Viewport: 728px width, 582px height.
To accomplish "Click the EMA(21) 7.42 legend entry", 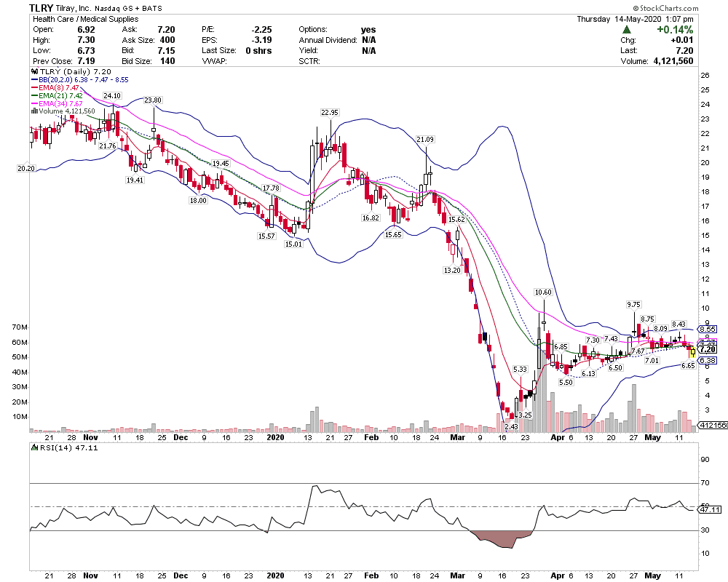I will [x=57, y=95].
